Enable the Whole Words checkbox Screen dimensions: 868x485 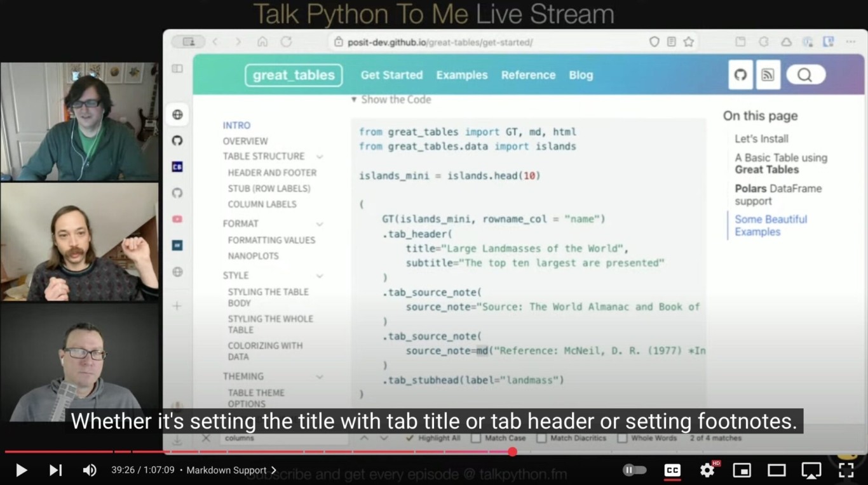click(622, 438)
